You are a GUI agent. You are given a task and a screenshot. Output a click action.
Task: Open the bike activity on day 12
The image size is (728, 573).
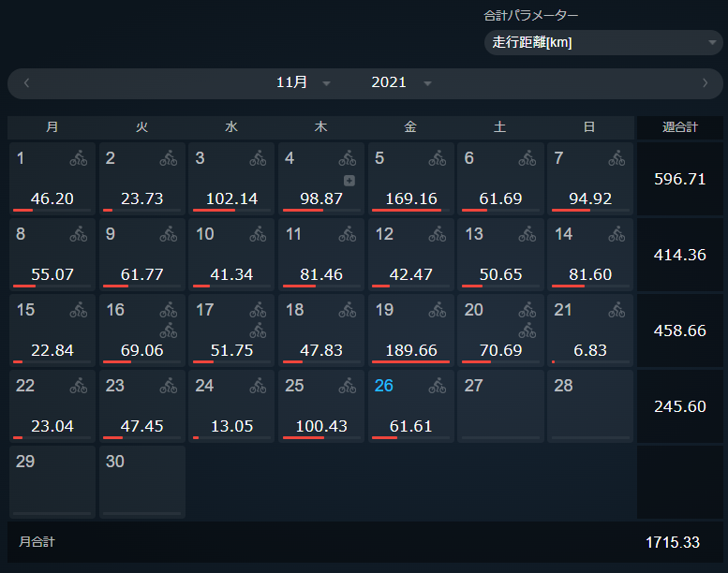[x=438, y=234]
